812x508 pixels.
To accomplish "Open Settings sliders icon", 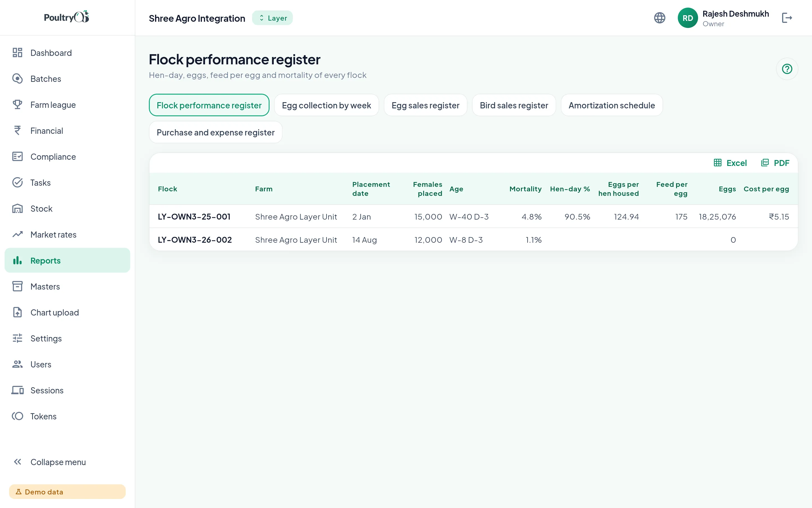I will pyautogui.click(x=17, y=338).
